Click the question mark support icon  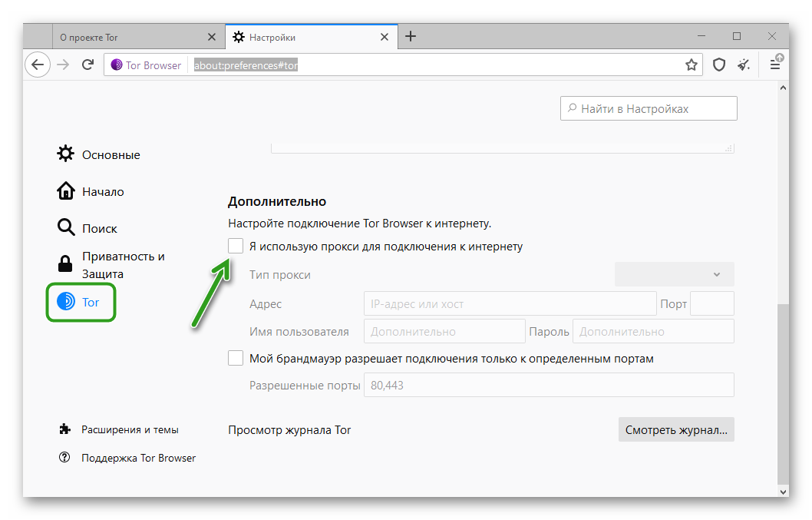tap(64, 457)
